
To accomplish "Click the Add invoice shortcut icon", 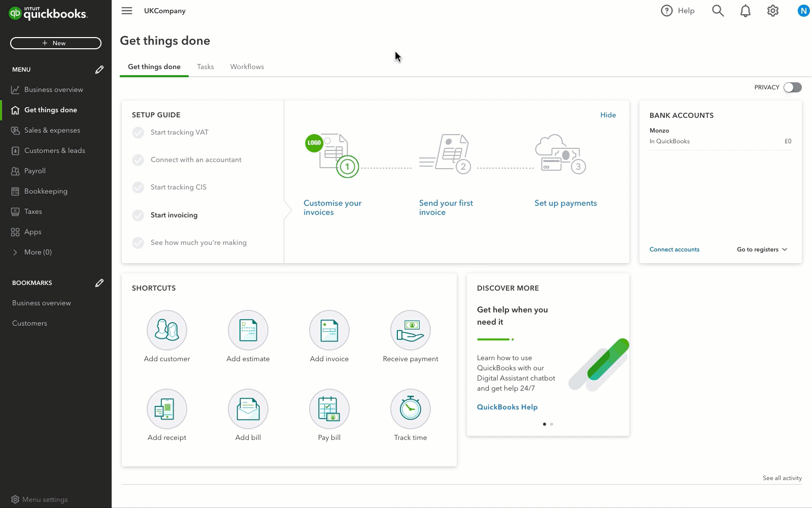I will pyautogui.click(x=329, y=330).
